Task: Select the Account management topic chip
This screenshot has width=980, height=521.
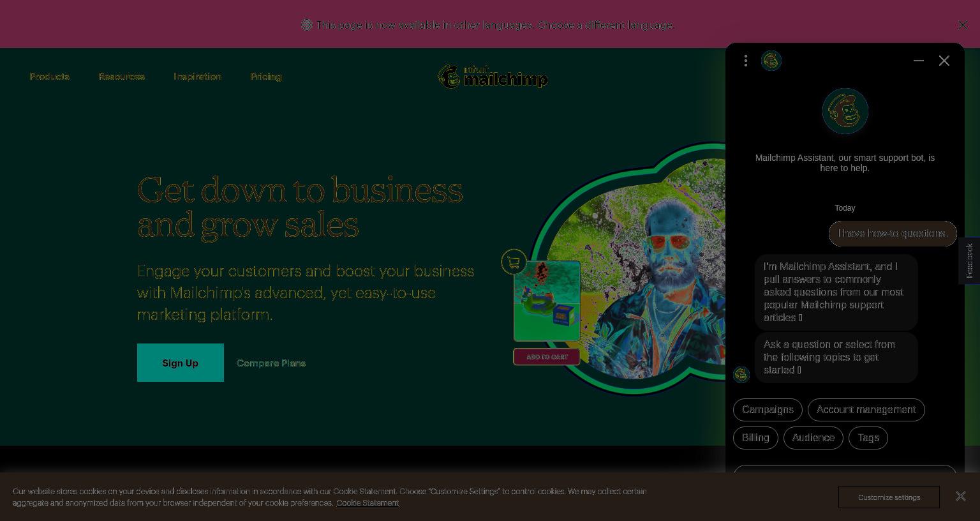Action: click(866, 410)
